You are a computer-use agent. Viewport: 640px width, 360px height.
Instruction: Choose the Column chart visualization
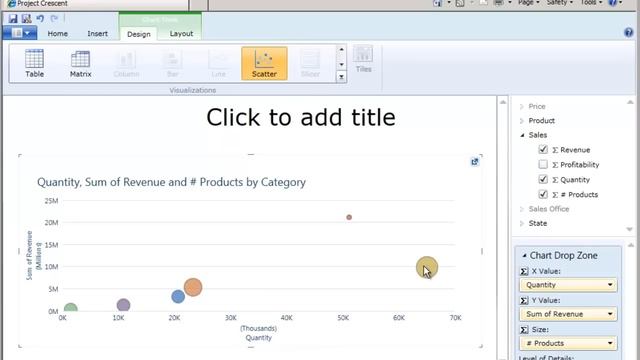pyautogui.click(x=127, y=63)
